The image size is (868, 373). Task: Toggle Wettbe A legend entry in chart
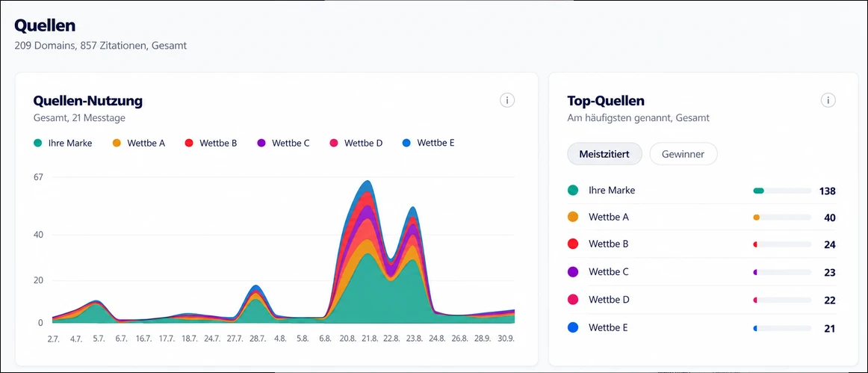pos(138,143)
